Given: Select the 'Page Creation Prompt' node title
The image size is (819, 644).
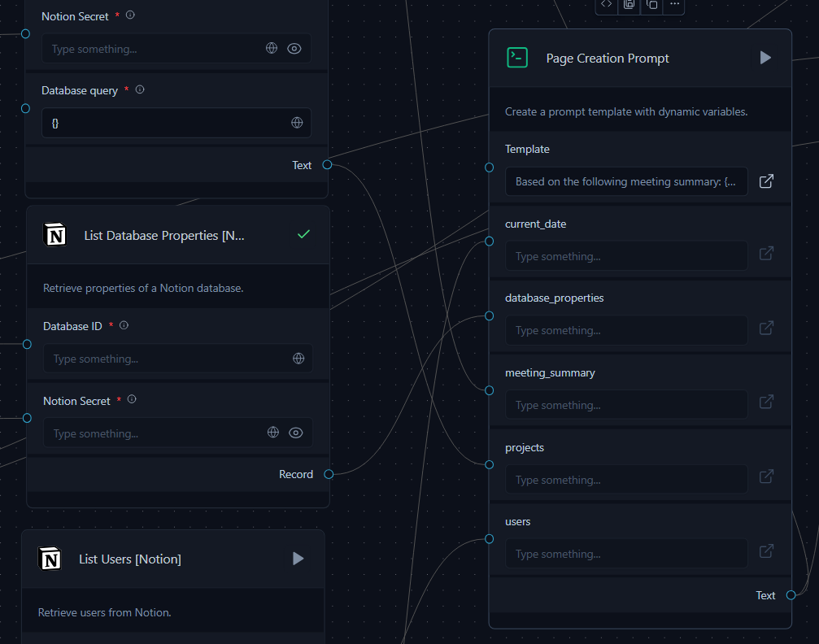Looking at the screenshot, I should point(608,58).
